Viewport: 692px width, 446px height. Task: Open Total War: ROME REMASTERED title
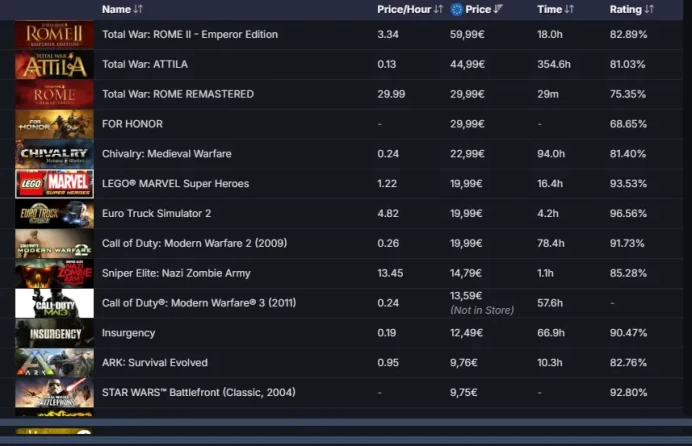tap(178, 94)
